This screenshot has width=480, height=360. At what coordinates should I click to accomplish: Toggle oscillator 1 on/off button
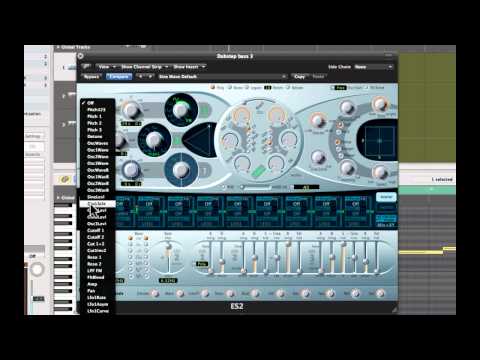pyautogui.click(x=204, y=110)
